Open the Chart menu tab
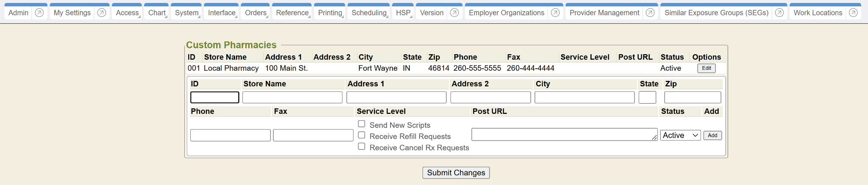Screen dimensions: 868x185 pos(157,13)
